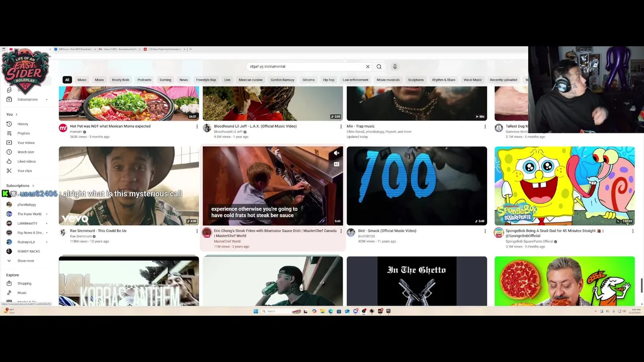Open Subscriptions feed icon in sidebar
This screenshot has width=644, height=362.
click(x=9, y=99)
